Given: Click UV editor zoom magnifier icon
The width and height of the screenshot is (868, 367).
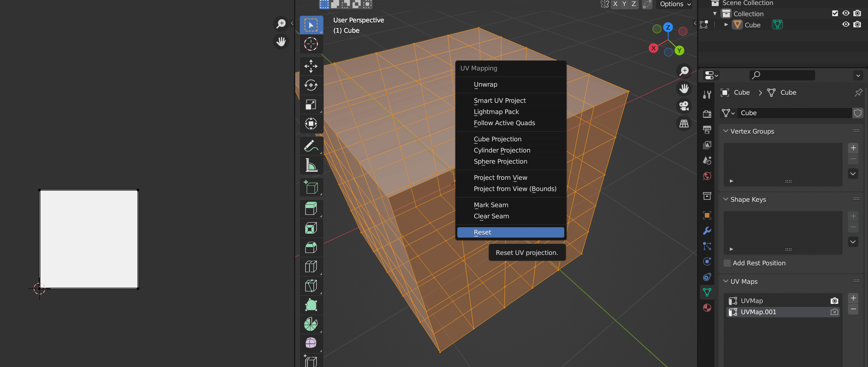Looking at the screenshot, I should [x=281, y=24].
